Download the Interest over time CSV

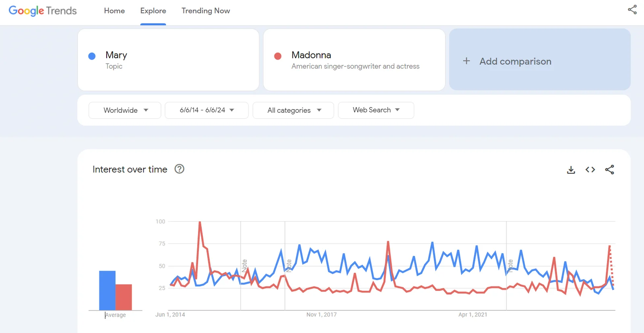(571, 170)
